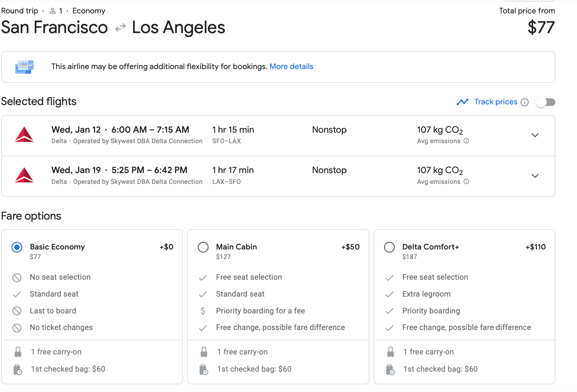
Task: Click Wed, Jan 19 5:25 PM flight time
Action: 119,170
